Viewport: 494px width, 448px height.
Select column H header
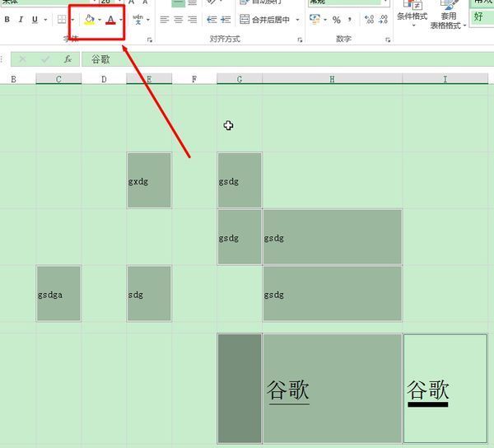pos(332,79)
